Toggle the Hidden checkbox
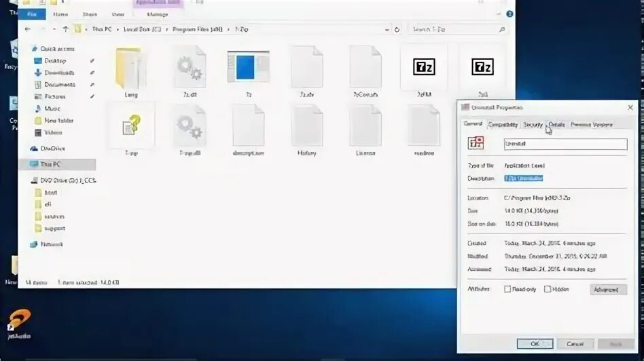 (x=548, y=289)
